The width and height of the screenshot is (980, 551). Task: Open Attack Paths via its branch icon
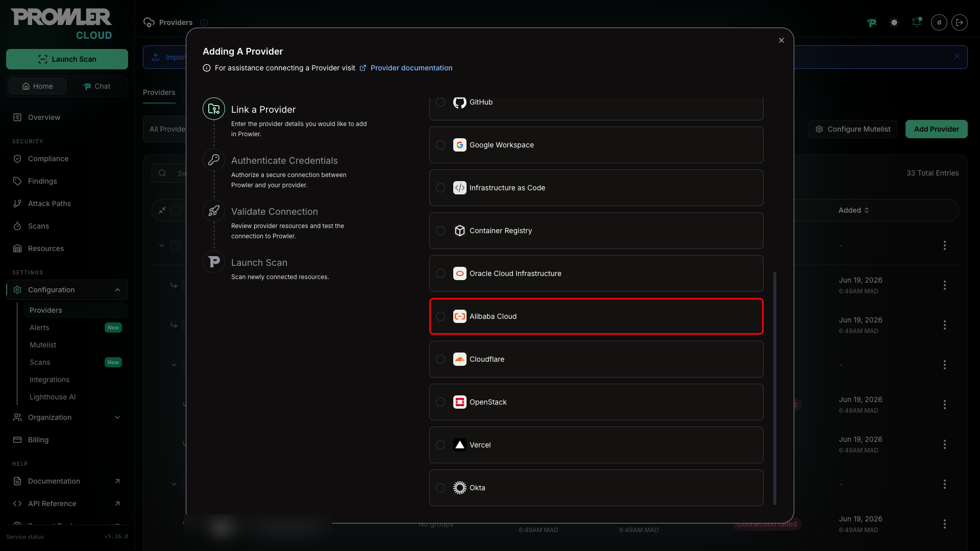coord(17,204)
